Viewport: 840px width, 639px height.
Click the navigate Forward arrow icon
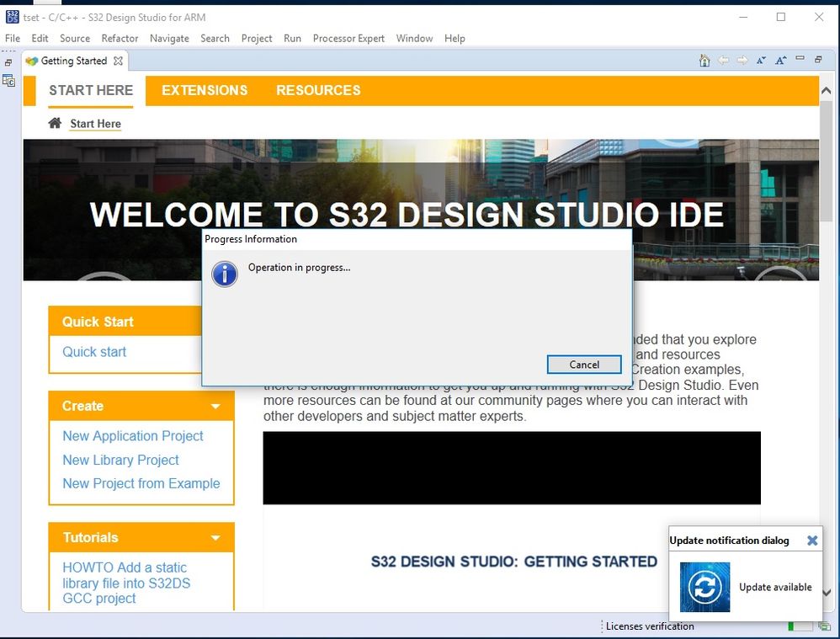(x=742, y=61)
